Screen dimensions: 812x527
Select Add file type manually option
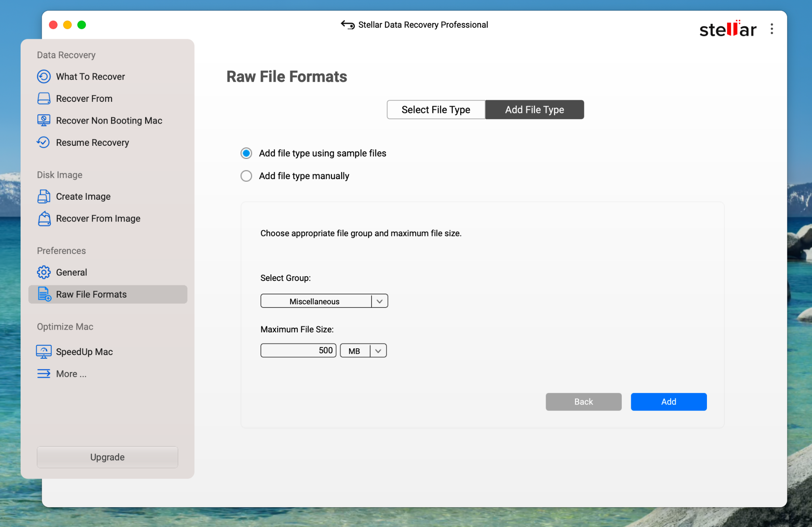tap(246, 176)
